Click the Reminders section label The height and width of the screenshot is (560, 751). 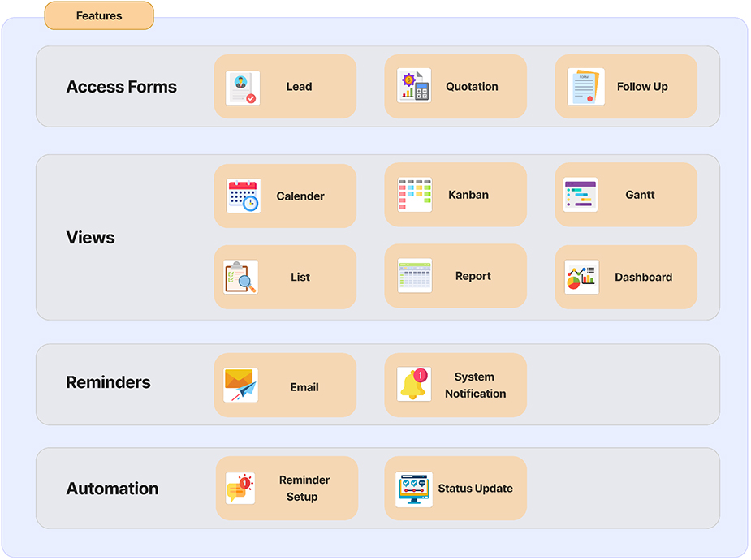tap(108, 382)
